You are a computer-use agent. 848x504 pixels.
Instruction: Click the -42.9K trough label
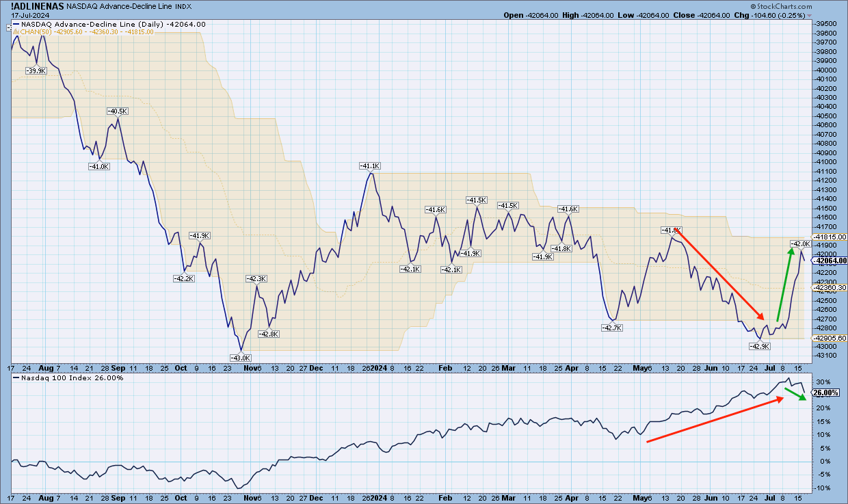click(x=760, y=347)
